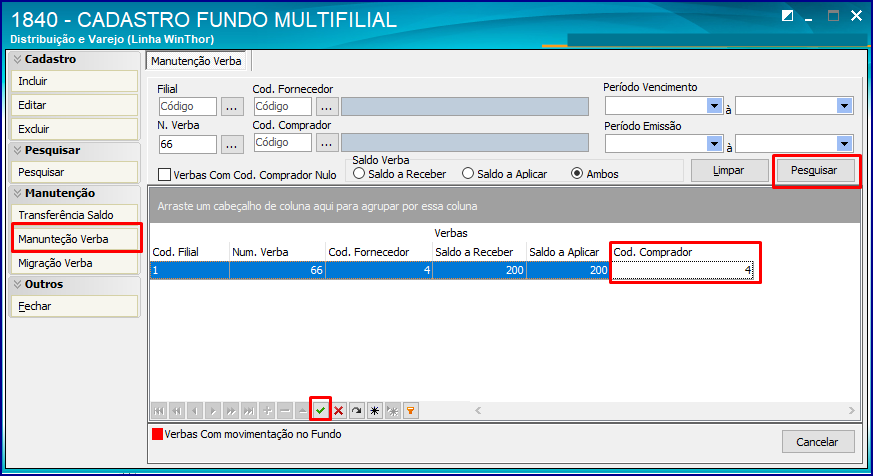Screen dimensions: 873x476
Task: Sort by Cod. Filial column header
Action: (x=190, y=252)
